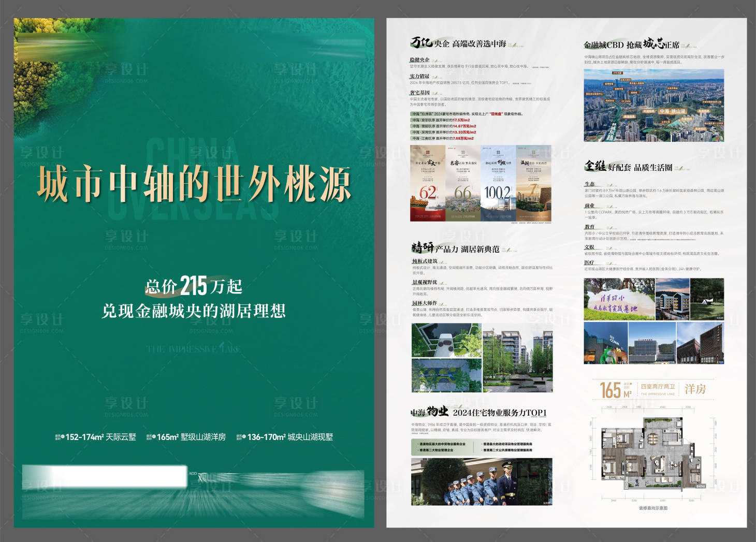Click '136-170m² 城央山湖现墅' text
Image resolution: width=756 pixels, height=542 pixels.
coord(285,437)
